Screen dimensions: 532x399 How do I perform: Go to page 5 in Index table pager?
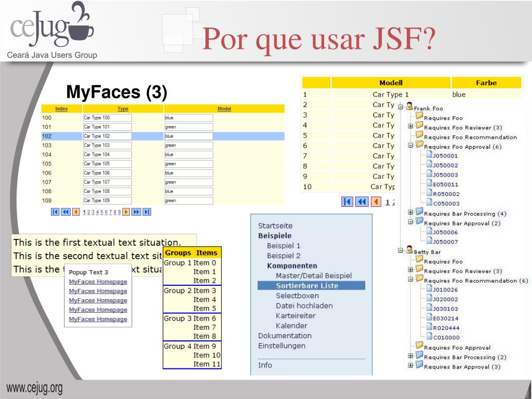pyautogui.click(x=101, y=212)
